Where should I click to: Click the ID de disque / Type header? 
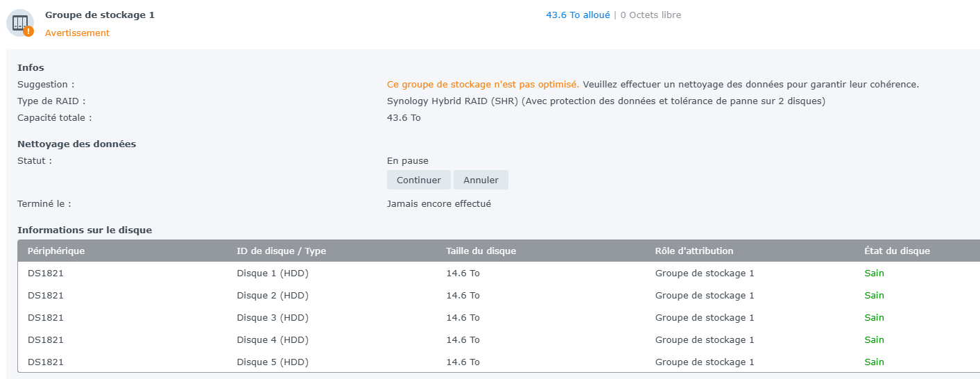tap(281, 251)
